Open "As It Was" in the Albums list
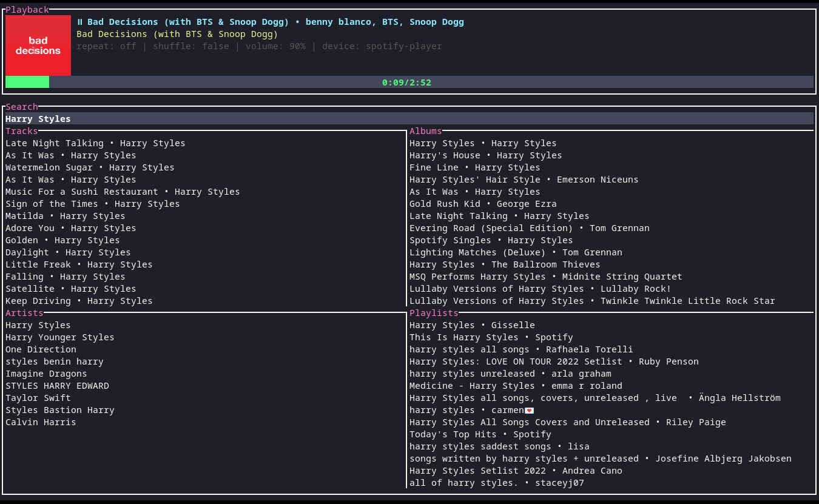 475,192
